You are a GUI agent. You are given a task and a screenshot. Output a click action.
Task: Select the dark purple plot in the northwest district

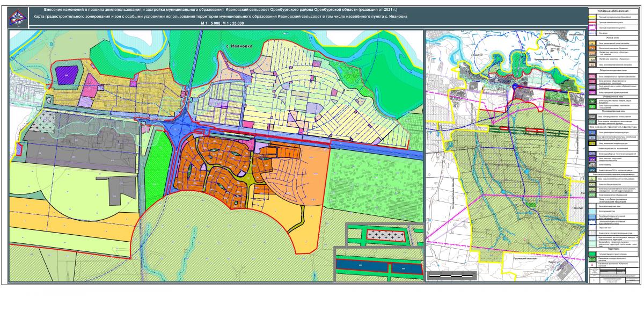(67, 73)
